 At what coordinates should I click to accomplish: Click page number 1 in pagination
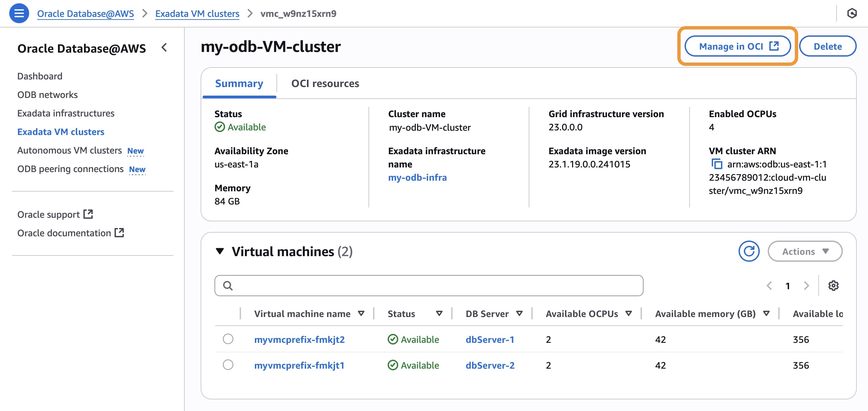pos(788,286)
